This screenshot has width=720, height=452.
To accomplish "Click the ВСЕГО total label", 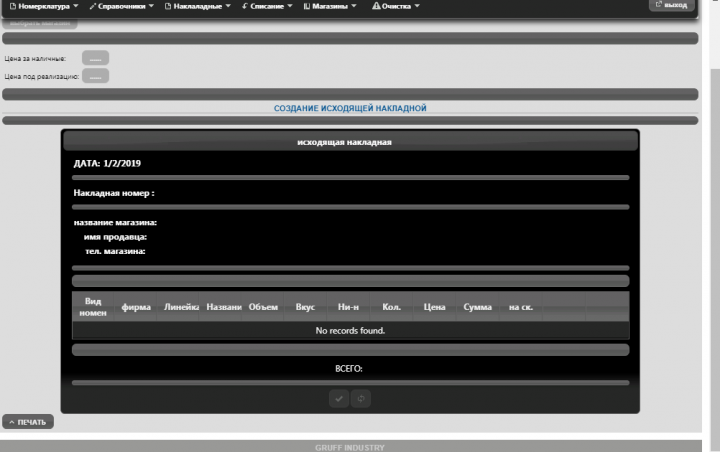I will pos(349,369).
